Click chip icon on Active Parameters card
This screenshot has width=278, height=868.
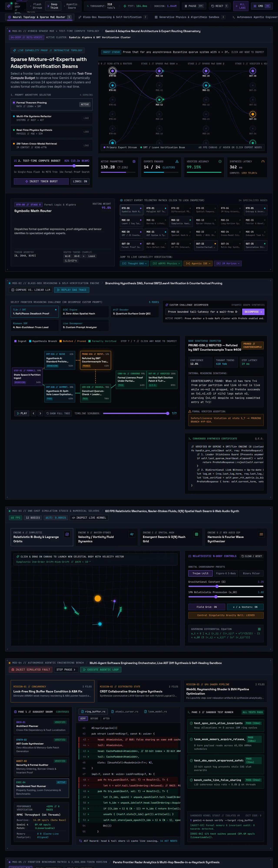click(134, 161)
